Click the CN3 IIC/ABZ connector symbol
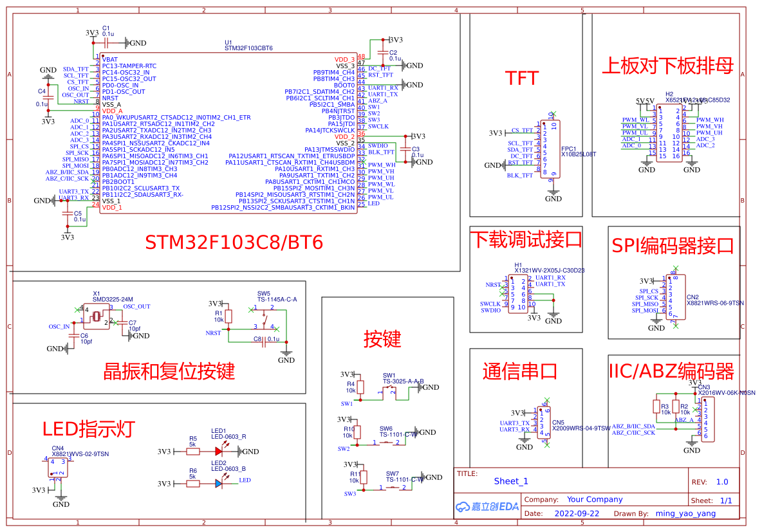Viewport: 762px width, 532px height. (707, 419)
